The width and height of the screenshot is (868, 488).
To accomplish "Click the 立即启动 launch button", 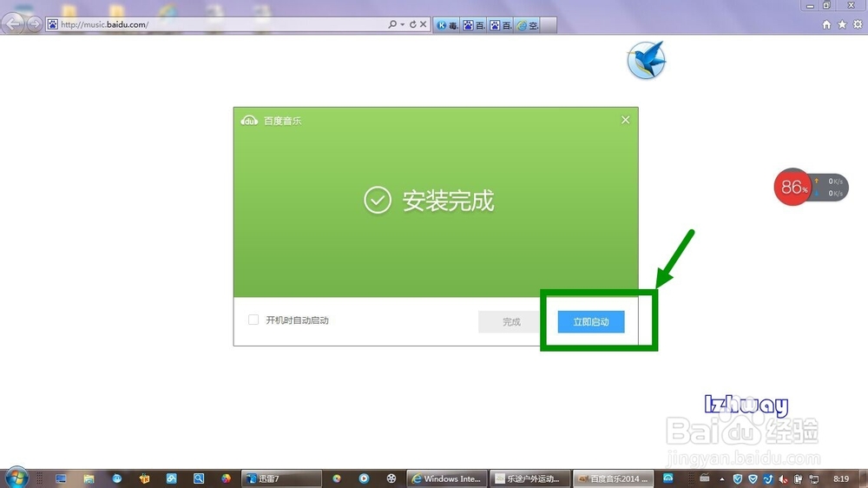I will coord(590,322).
